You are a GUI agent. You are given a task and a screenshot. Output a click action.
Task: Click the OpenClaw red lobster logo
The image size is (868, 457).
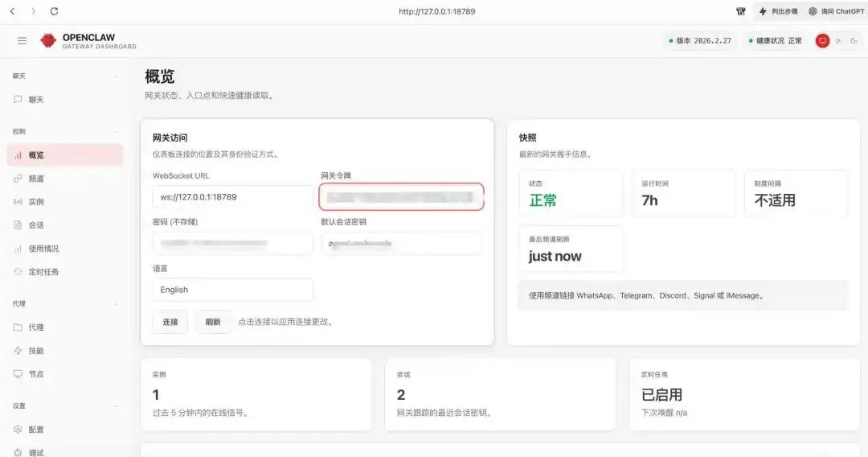tap(48, 40)
